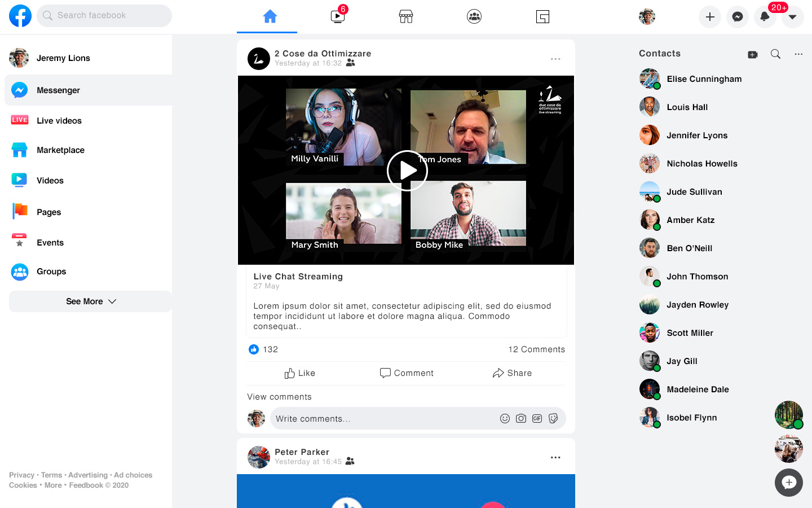
Task: Search contacts with magnifier icon
Action: click(x=776, y=54)
